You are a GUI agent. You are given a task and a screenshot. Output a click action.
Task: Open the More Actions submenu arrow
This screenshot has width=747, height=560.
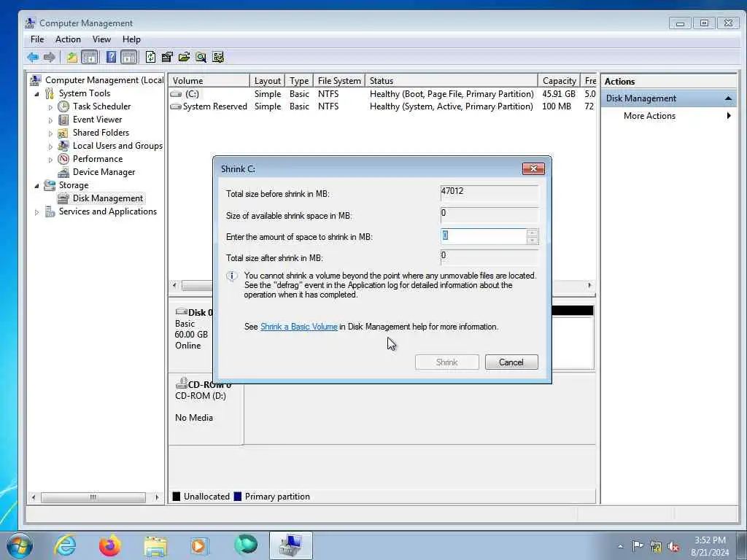click(x=729, y=116)
